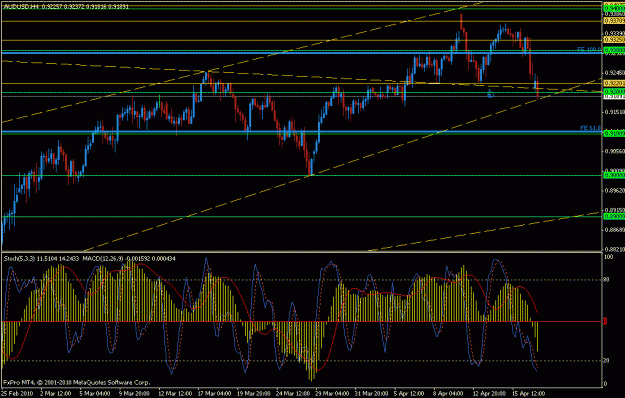The width and height of the screenshot is (625, 398).
Task: Click the 0.9245 price axis value
Action: [614, 73]
